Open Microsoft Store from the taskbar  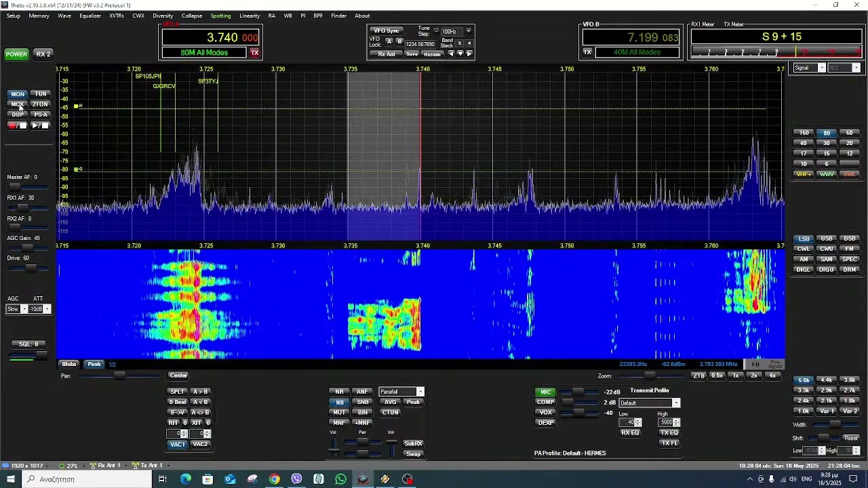tap(208, 479)
